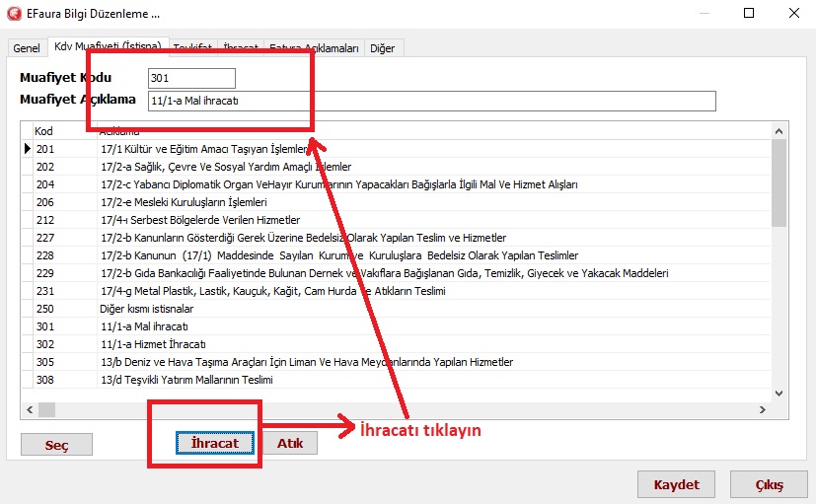Switch to the Genel tab
Viewport: 816px width, 504px height.
(27, 47)
